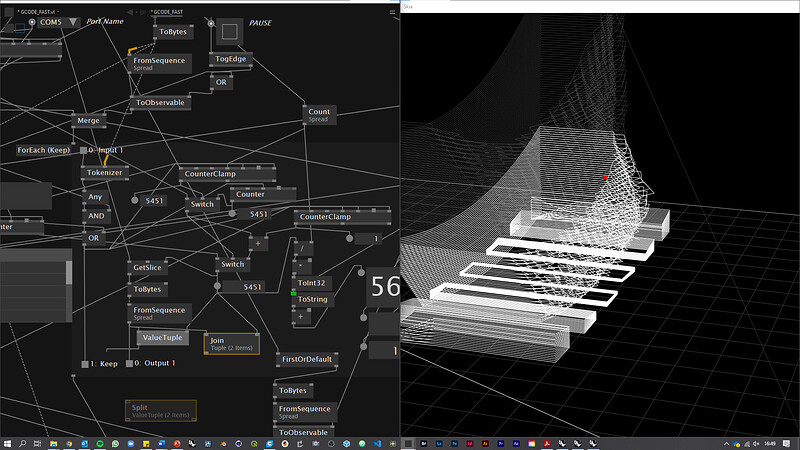800x450 pixels.
Task: Select the upper CounterClamp node
Action: point(227,174)
